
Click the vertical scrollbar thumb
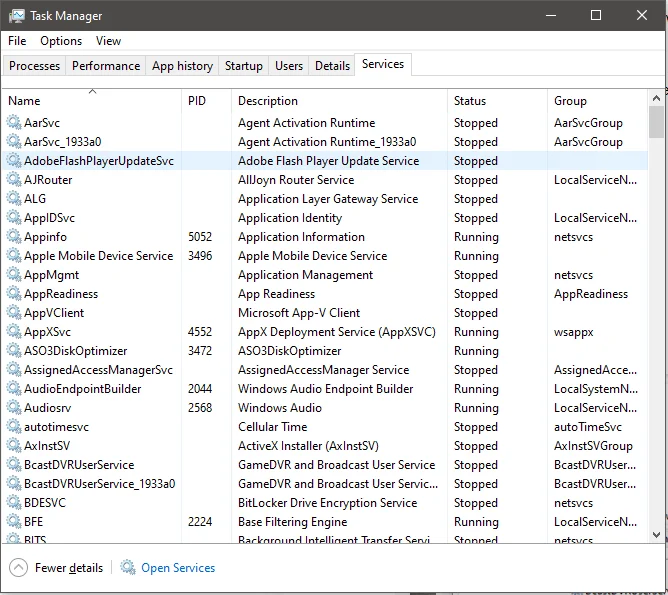click(656, 122)
